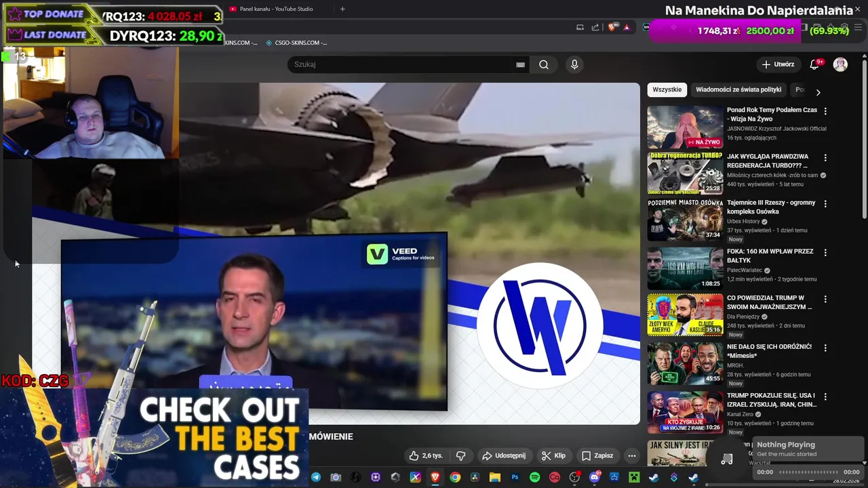Select the Wszystkie filter chip
The height and width of the screenshot is (488, 868).
click(667, 89)
